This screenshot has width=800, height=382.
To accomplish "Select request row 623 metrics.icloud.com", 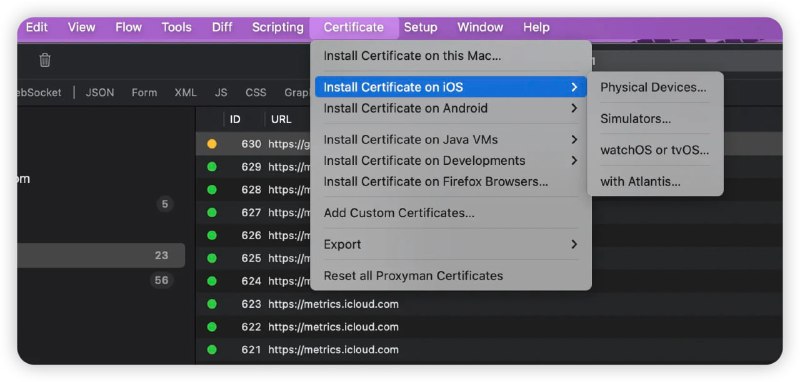I will (489, 304).
